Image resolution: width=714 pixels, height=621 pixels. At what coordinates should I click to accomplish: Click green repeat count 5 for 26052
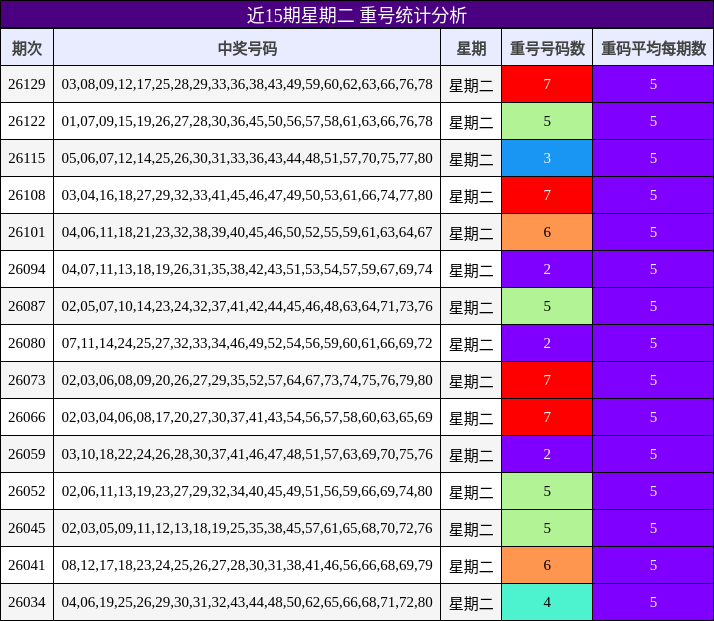click(547, 491)
